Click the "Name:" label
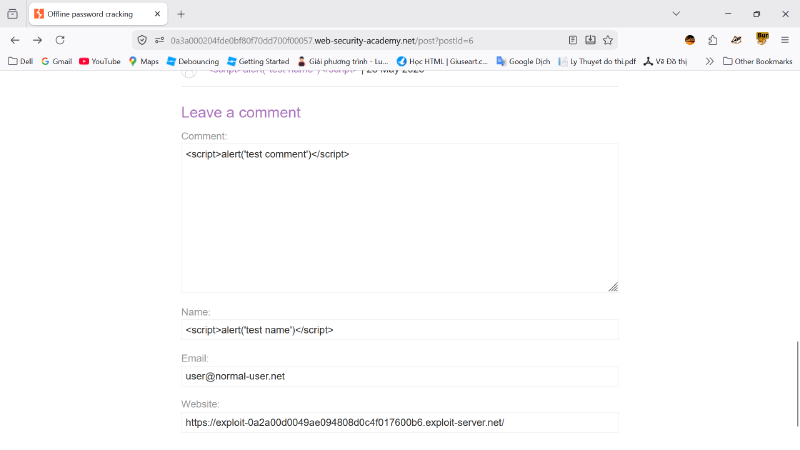This screenshot has width=800, height=450. click(x=195, y=312)
